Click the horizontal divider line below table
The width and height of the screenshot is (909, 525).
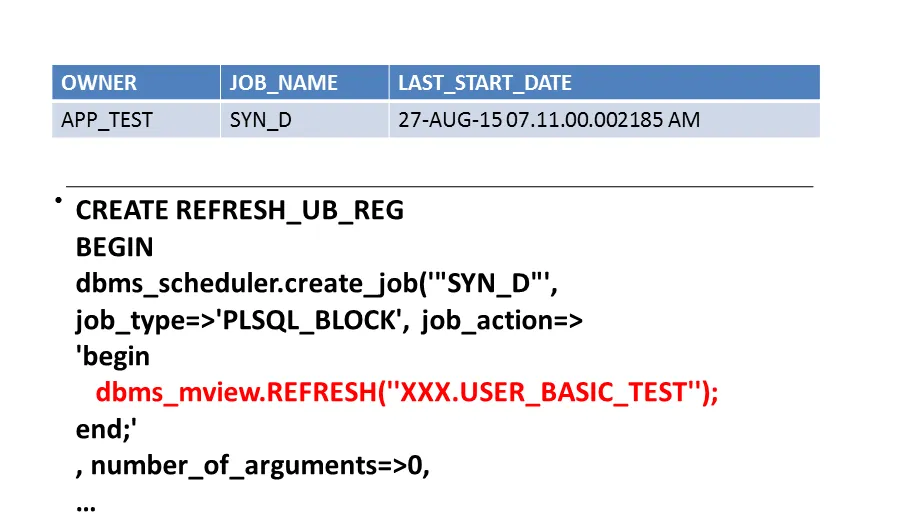pyautogui.click(x=439, y=186)
